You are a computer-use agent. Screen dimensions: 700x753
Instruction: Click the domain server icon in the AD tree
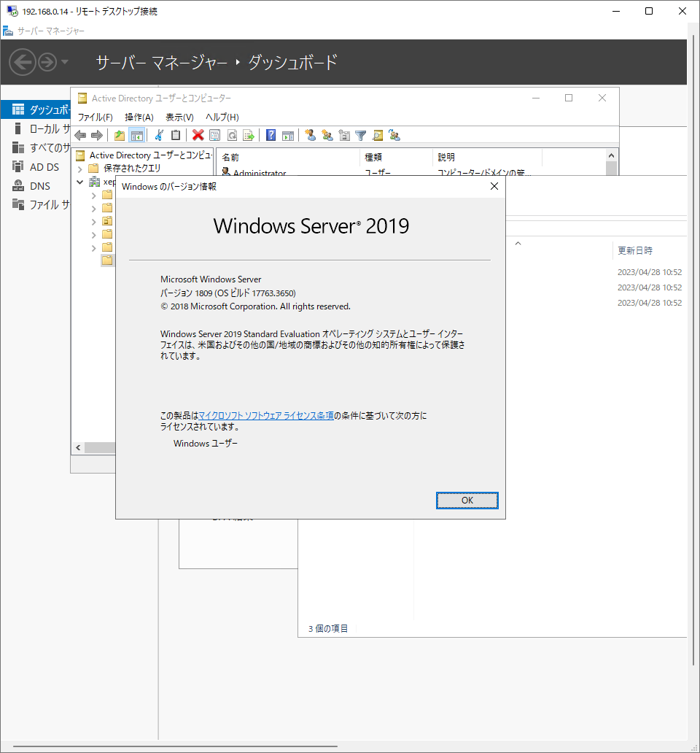[x=95, y=182]
